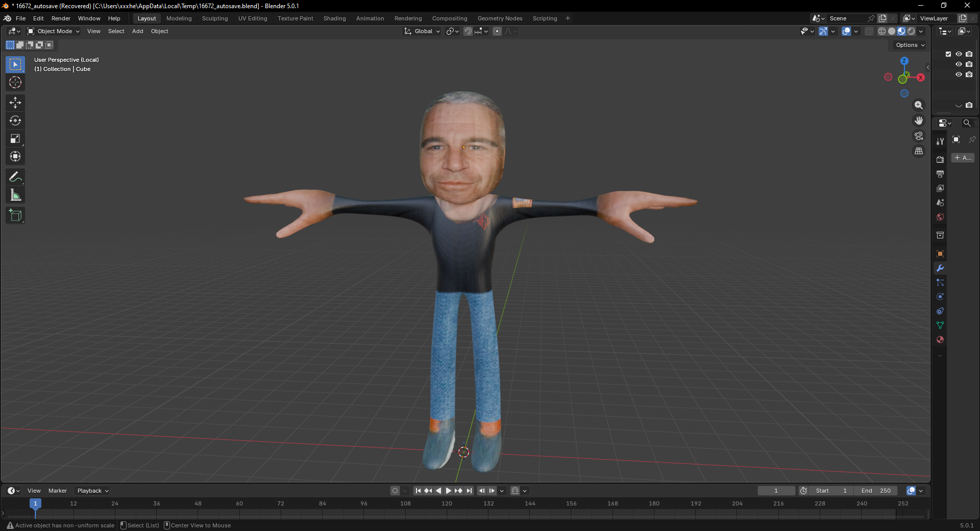Select the 3D Cursor tool
Viewport: 980px width, 531px height.
(15, 82)
